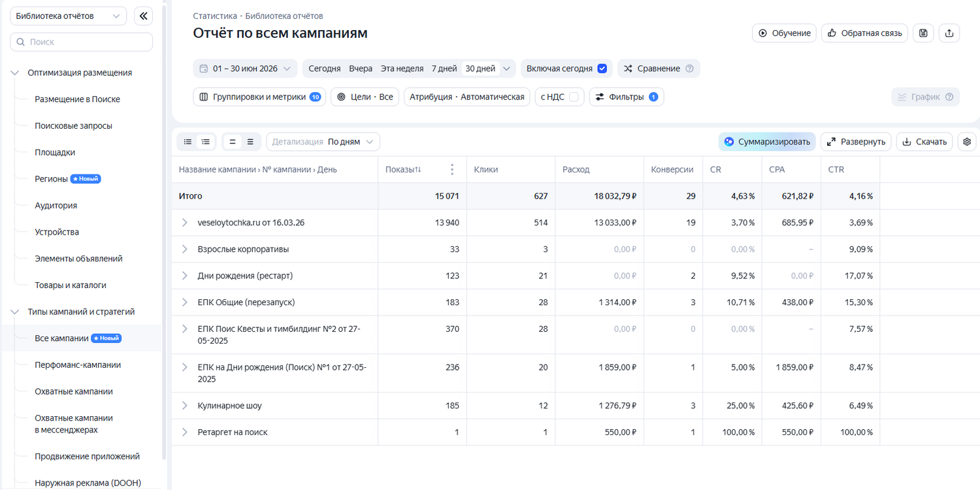980x490 pixels.
Task: Click the Обратная связь button
Action: pos(864,33)
